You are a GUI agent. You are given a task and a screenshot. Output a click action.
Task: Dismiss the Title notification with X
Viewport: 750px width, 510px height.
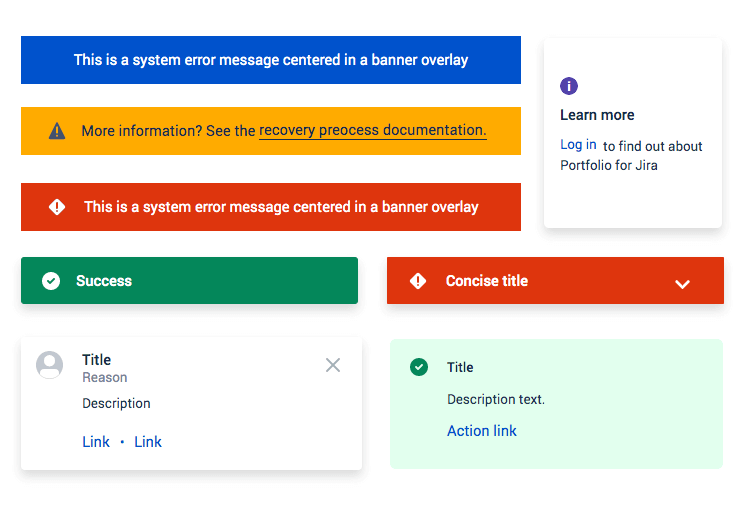pos(333,365)
